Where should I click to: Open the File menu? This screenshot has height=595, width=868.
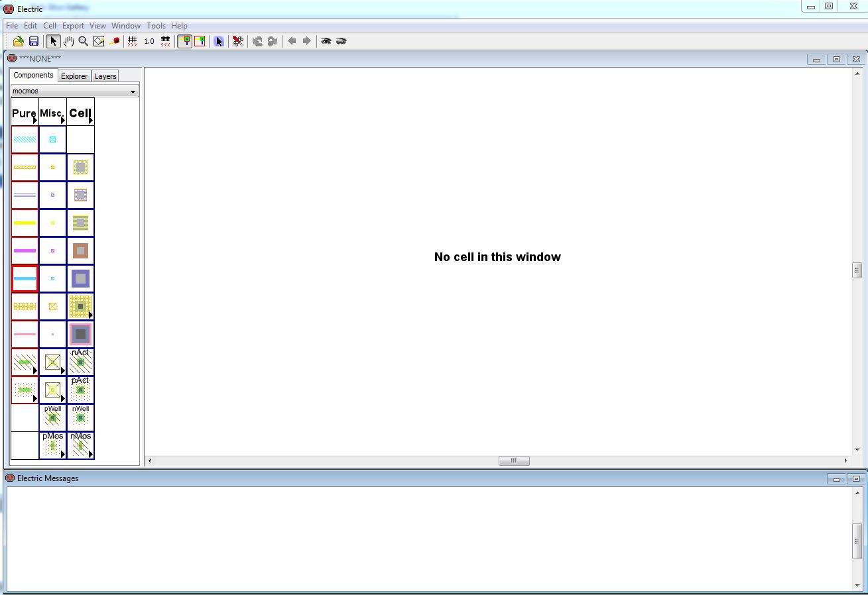[x=12, y=26]
